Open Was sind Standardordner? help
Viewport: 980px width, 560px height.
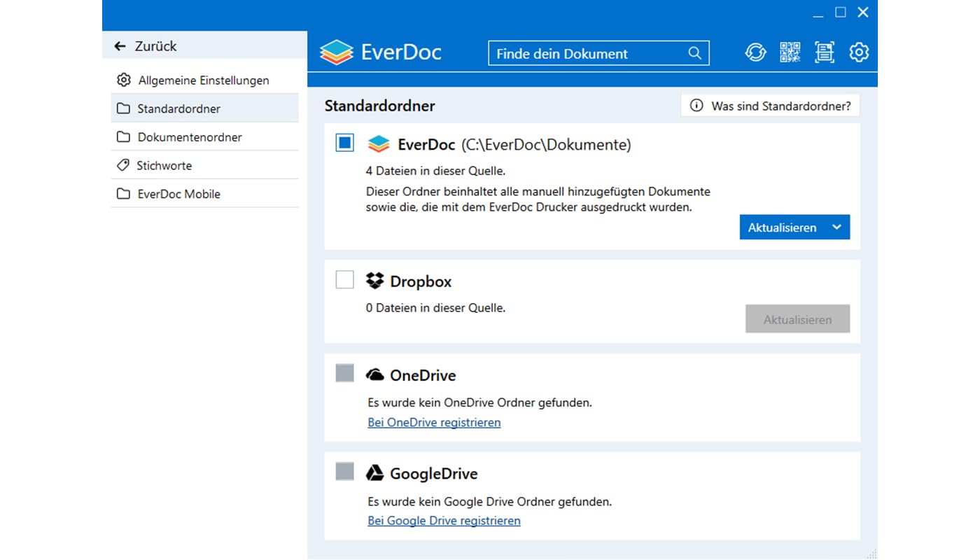(x=770, y=106)
